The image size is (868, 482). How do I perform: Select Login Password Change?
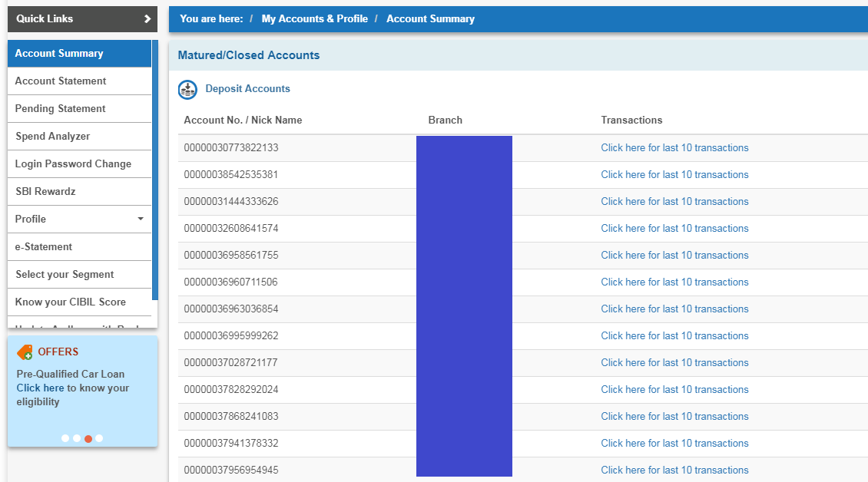pyautogui.click(x=69, y=163)
